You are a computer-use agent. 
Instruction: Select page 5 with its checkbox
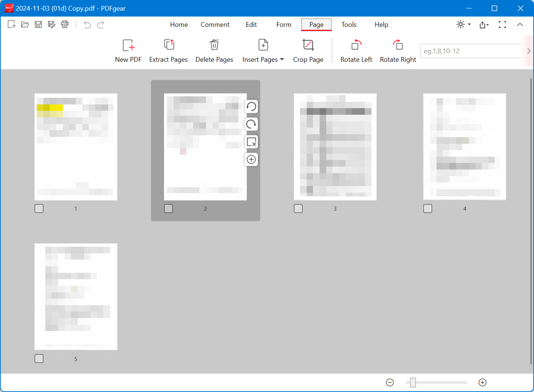point(39,359)
